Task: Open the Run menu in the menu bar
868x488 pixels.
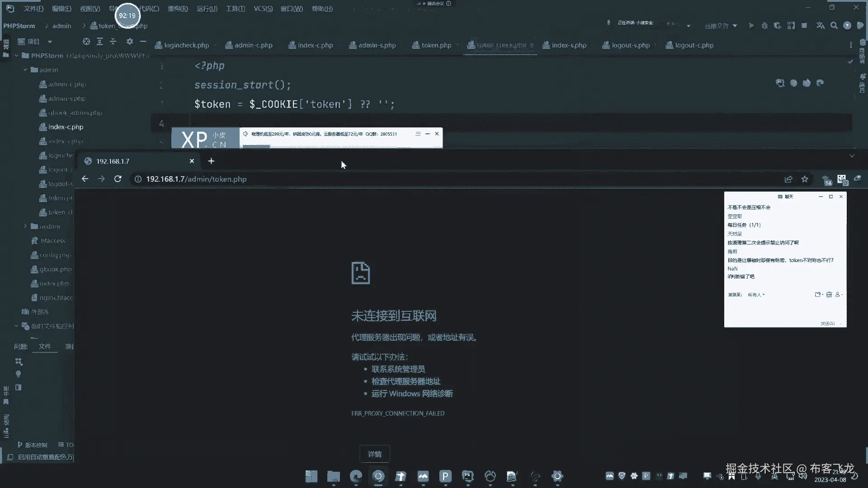Action: pyautogui.click(x=207, y=9)
